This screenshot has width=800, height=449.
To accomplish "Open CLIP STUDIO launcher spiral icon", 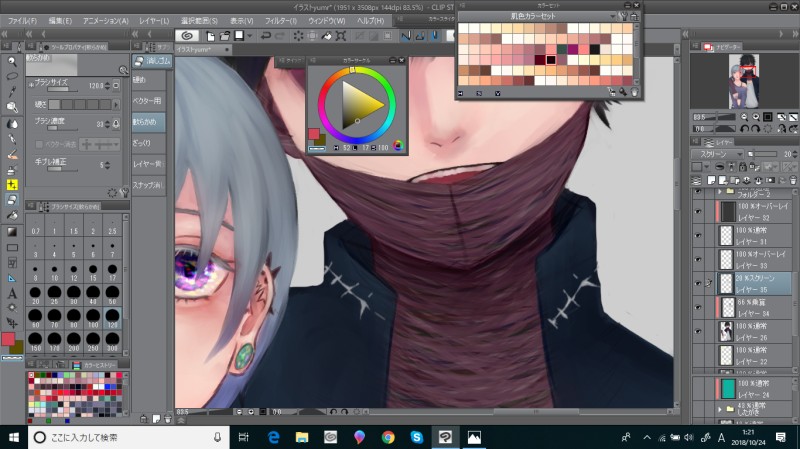I will click(187, 36).
